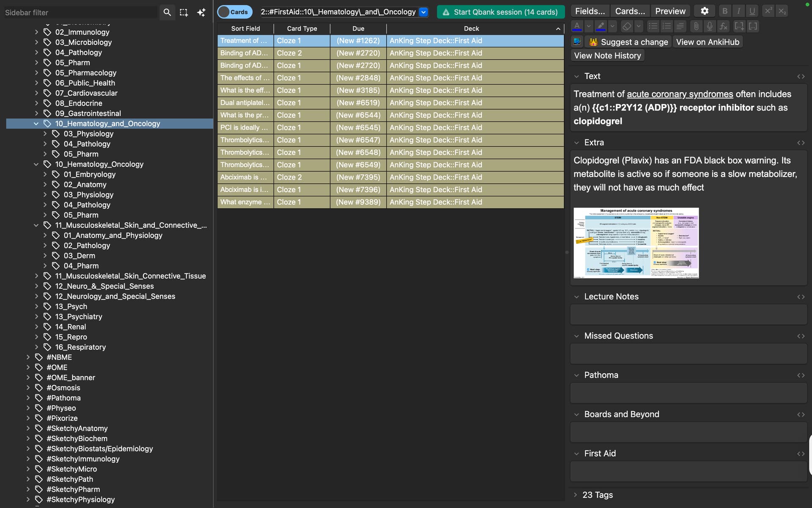This screenshot has height=508, width=812.
Task: Expand the 23 Tags section
Action: [575, 494]
